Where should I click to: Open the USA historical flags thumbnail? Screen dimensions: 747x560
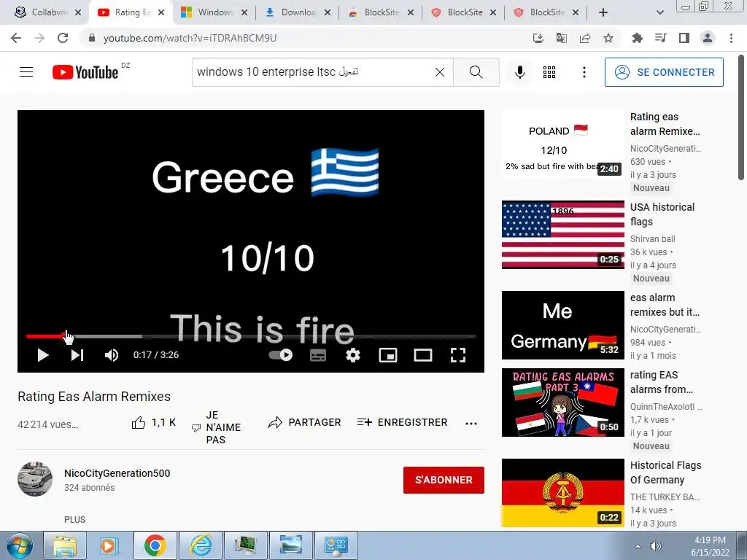[562, 235]
